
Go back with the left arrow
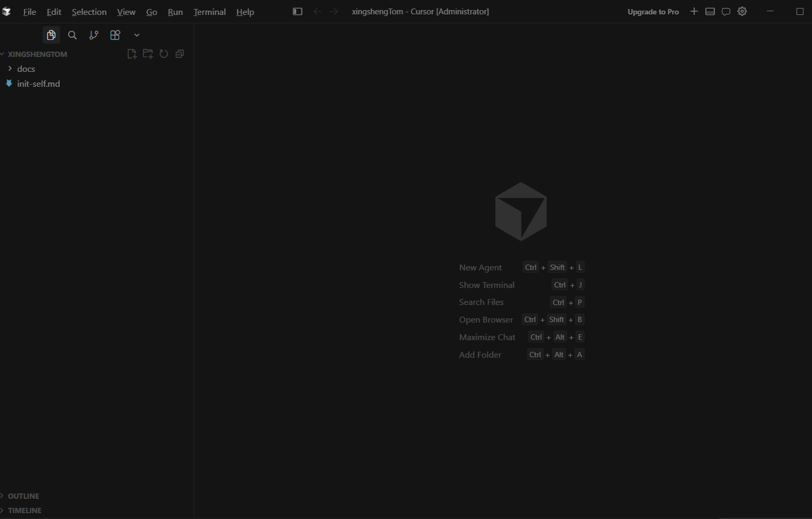[317, 11]
